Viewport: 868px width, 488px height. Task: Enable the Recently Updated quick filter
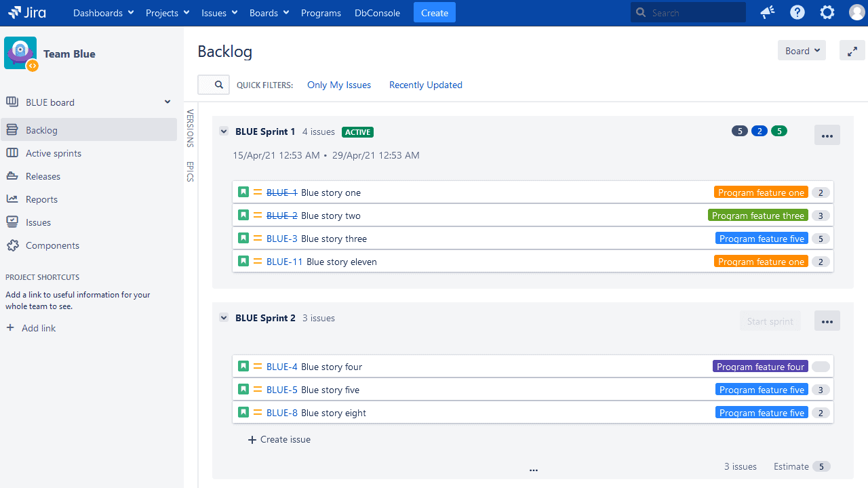click(425, 85)
